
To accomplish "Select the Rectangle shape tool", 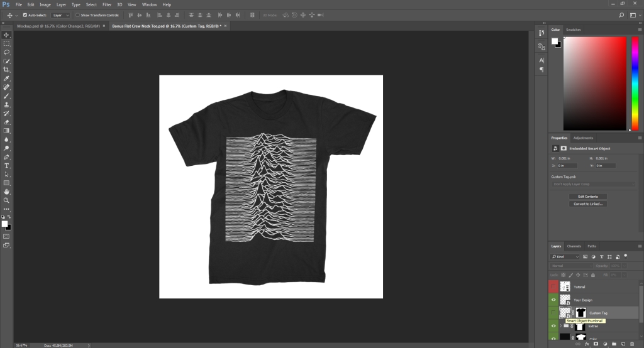I will point(6,183).
